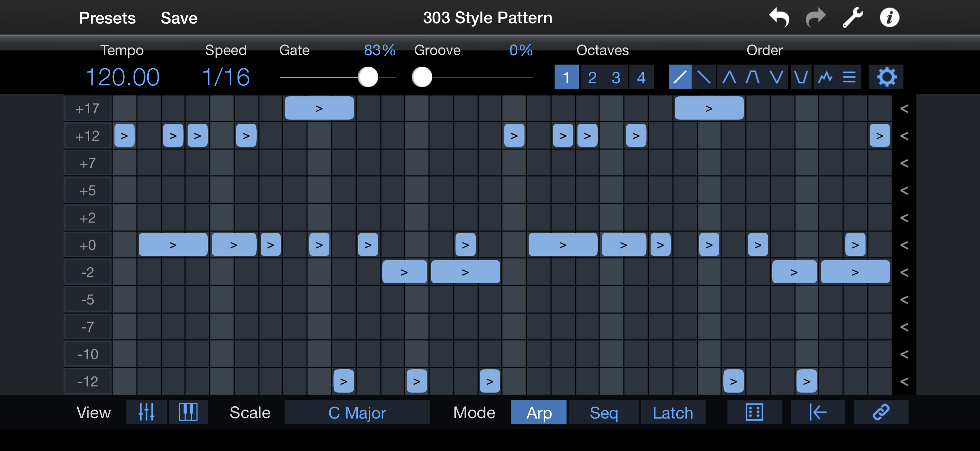
Task: Click the arrow at the -2 row end
Action: pyautogui.click(x=904, y=273)
